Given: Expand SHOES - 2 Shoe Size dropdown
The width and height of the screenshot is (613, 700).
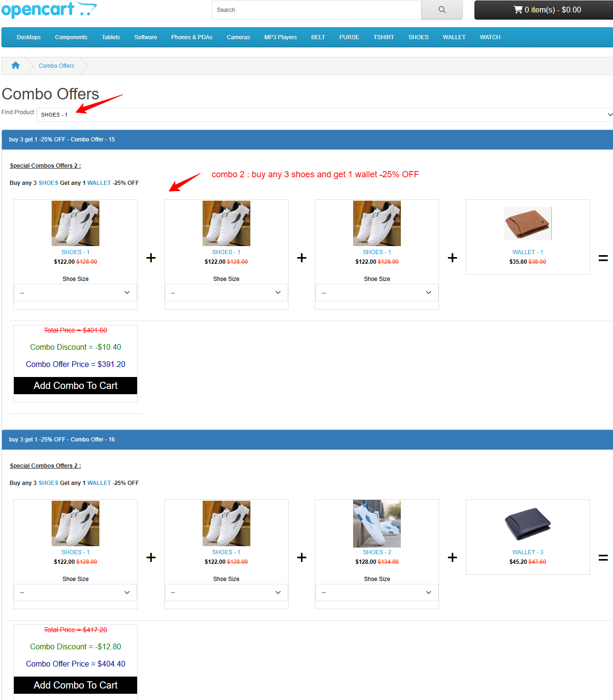Looking at the screenshot, I should click(377, 592).
